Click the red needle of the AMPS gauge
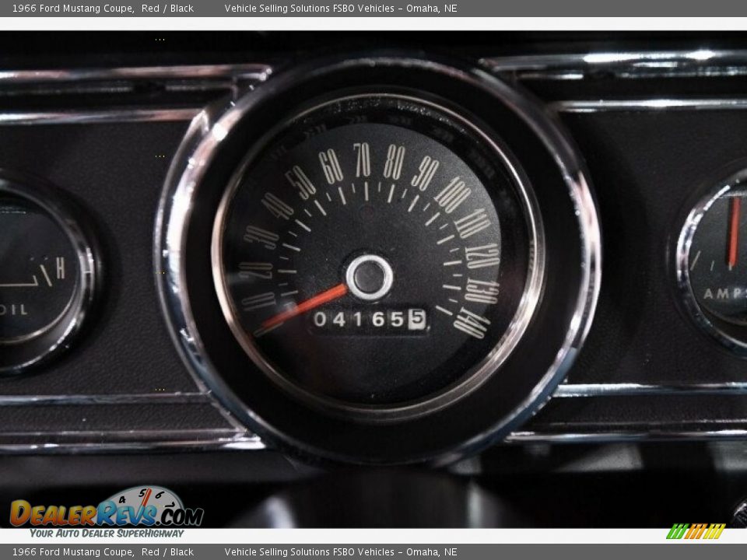 point(734,232)
